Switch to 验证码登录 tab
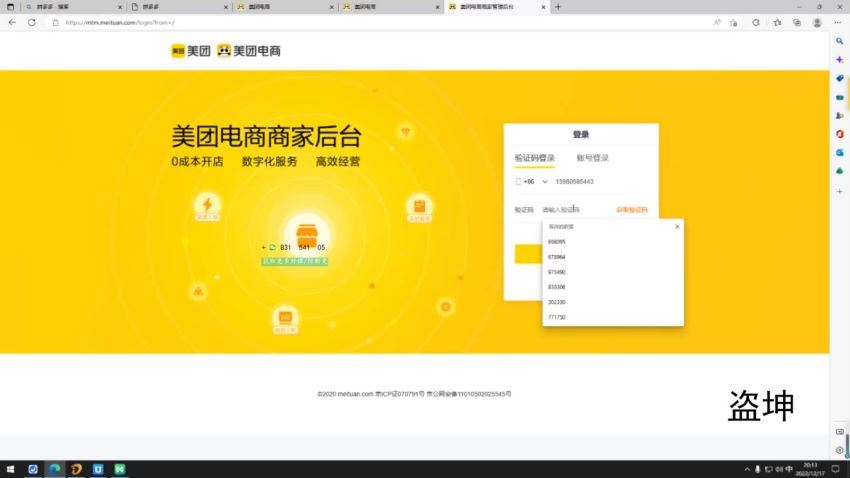 click(535, 158)
